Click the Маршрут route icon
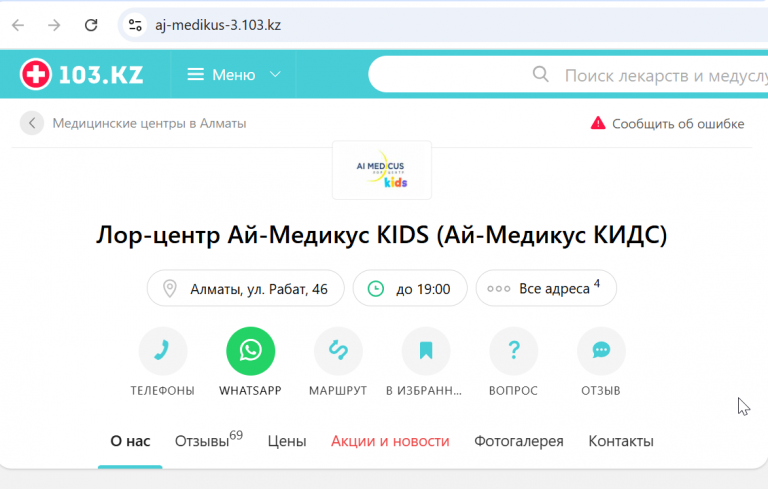 coord(338,351)
